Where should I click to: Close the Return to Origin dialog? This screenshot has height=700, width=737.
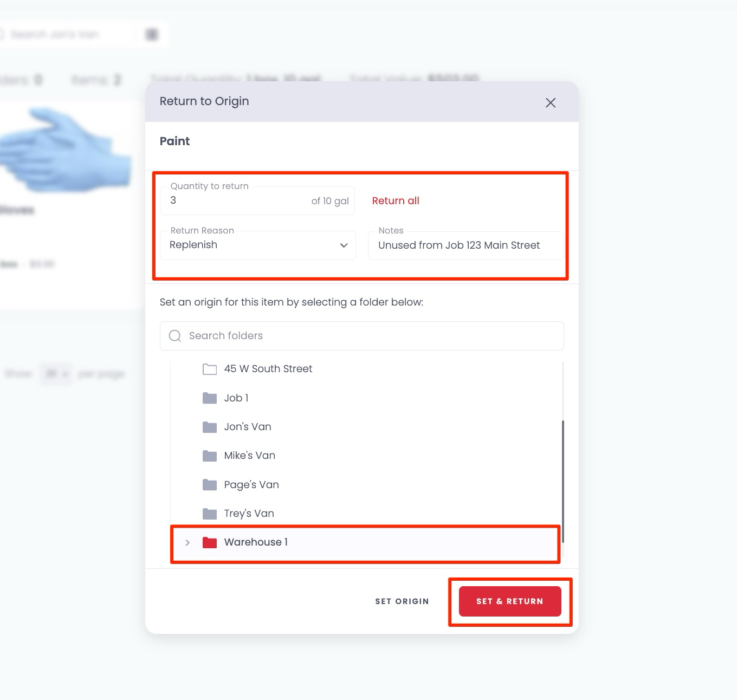tap(551, 103)
